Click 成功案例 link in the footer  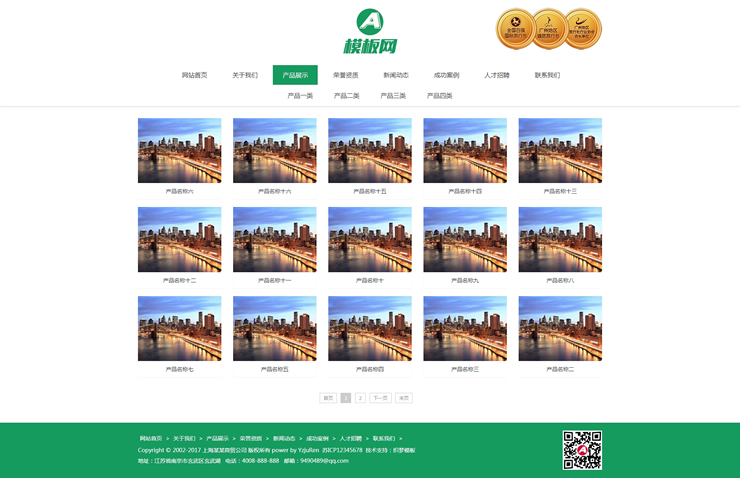coord(317,438)
